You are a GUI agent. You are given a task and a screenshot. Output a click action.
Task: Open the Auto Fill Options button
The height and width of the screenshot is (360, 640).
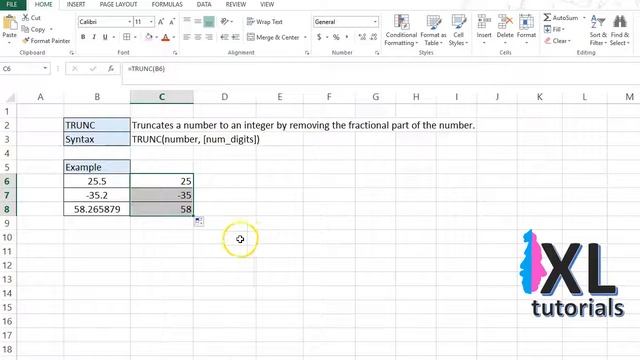point(199,221)
